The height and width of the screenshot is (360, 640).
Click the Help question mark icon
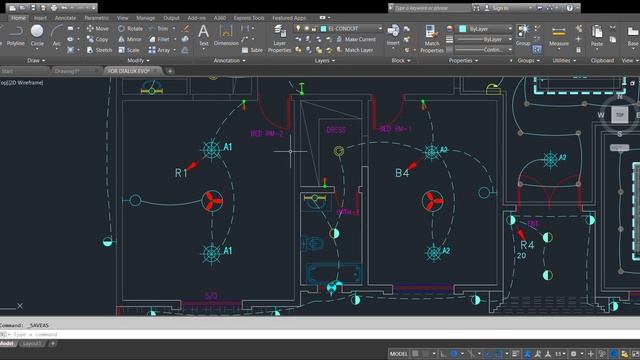[569, 8]
